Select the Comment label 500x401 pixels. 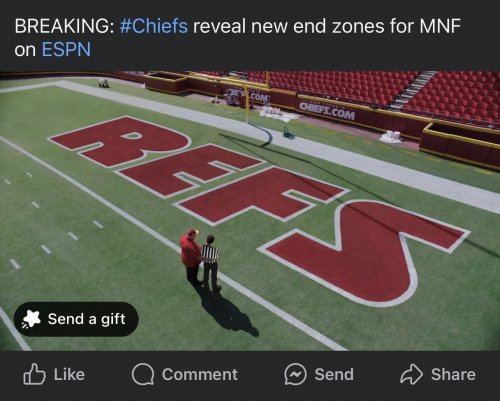click(200, 374)
